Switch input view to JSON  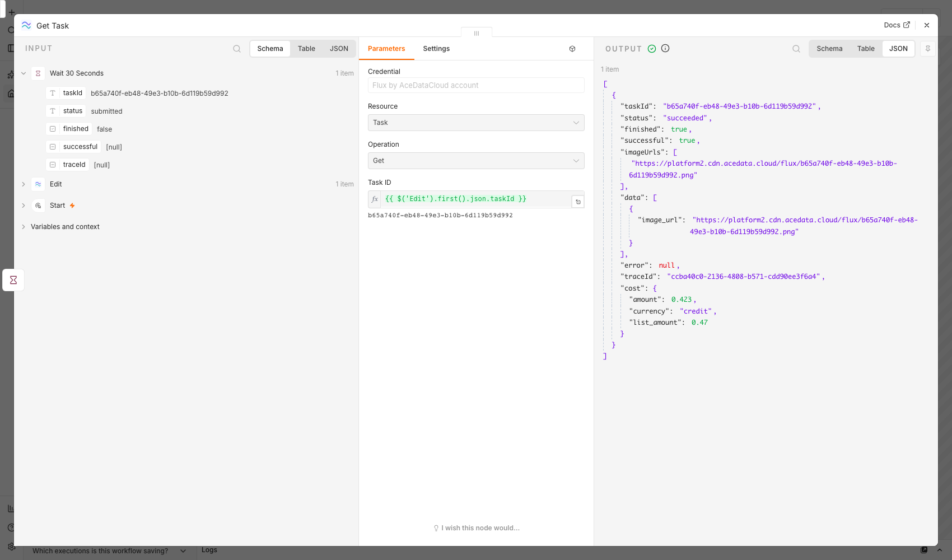click(x=339, y=49)
